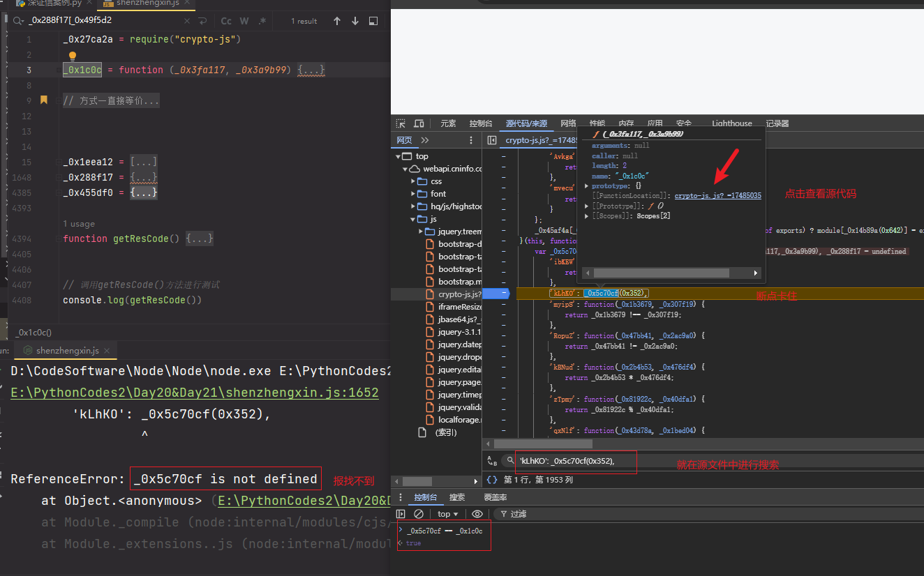Viewport: 924px width, 576px height.
Task: Expand folded _0x1eea12 array [...]
Action: (x=144, y=162)
